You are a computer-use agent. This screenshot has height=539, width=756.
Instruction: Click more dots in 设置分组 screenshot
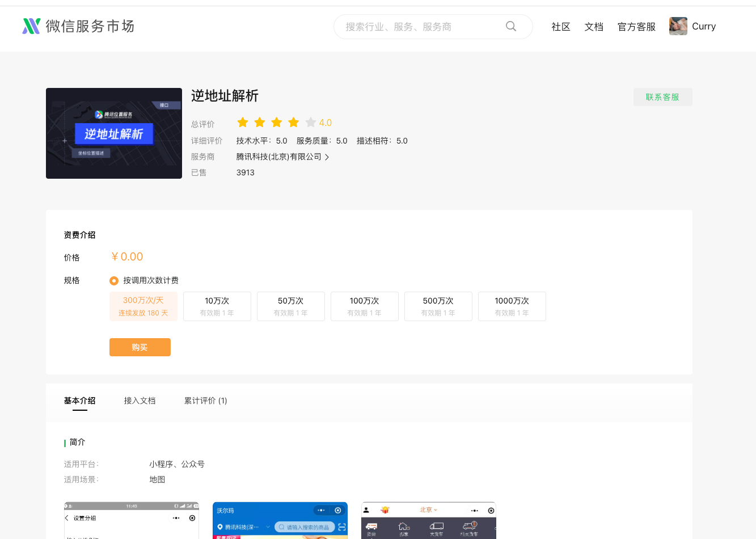(x=176, y=518)
